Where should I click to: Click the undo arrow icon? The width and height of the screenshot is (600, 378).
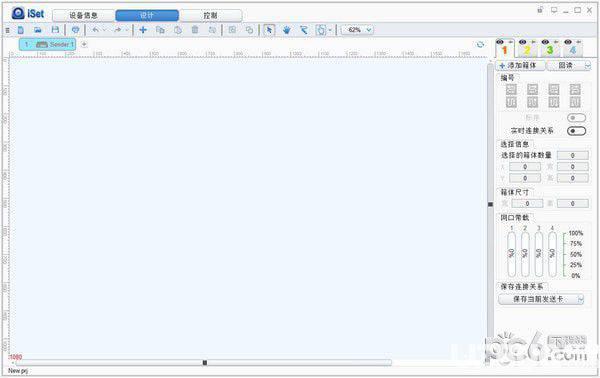[x=96, y=30]
